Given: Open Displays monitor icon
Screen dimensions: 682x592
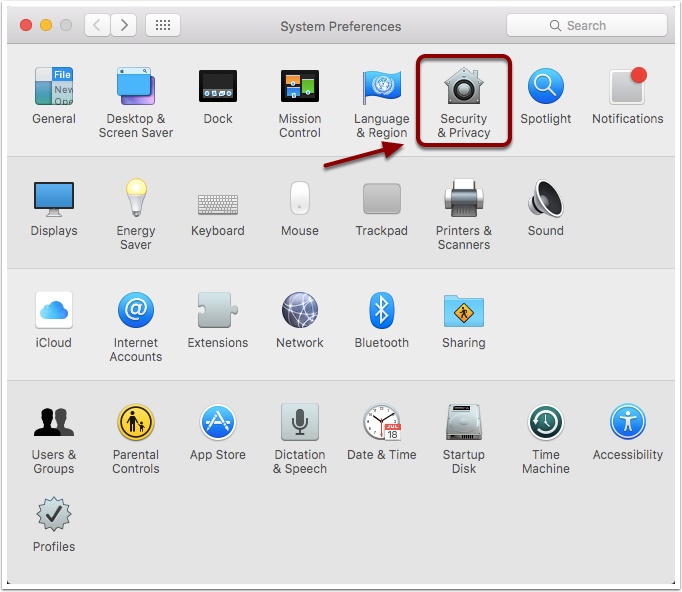Looking at the screenshot, I should tap(54, 199).
